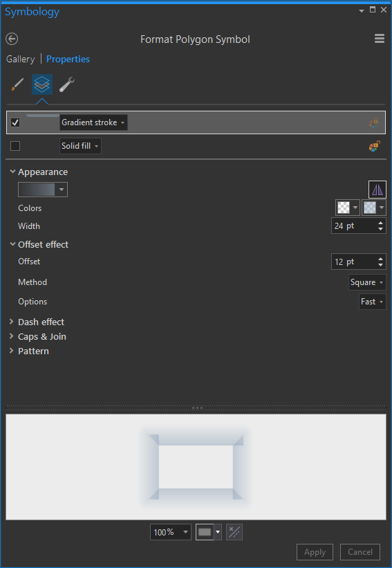392x568 pixels.
Task: Click the zoom to fit preview icon
Action: (x=234, y=532)
